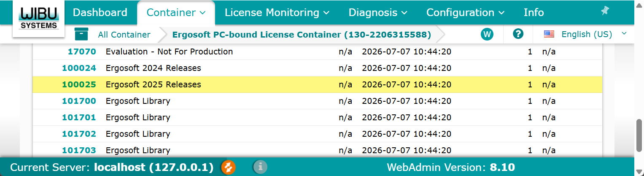The width and height of the screenshot is (644, 176).
Task: Click expiration date in row 100025
Action: pyautogui.click(x=407, y=84)
